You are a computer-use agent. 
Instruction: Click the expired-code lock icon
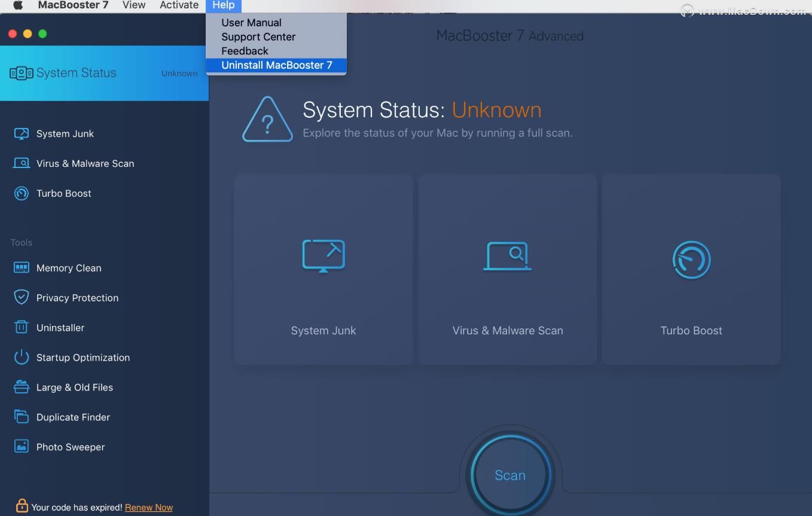tap(22, 506)
